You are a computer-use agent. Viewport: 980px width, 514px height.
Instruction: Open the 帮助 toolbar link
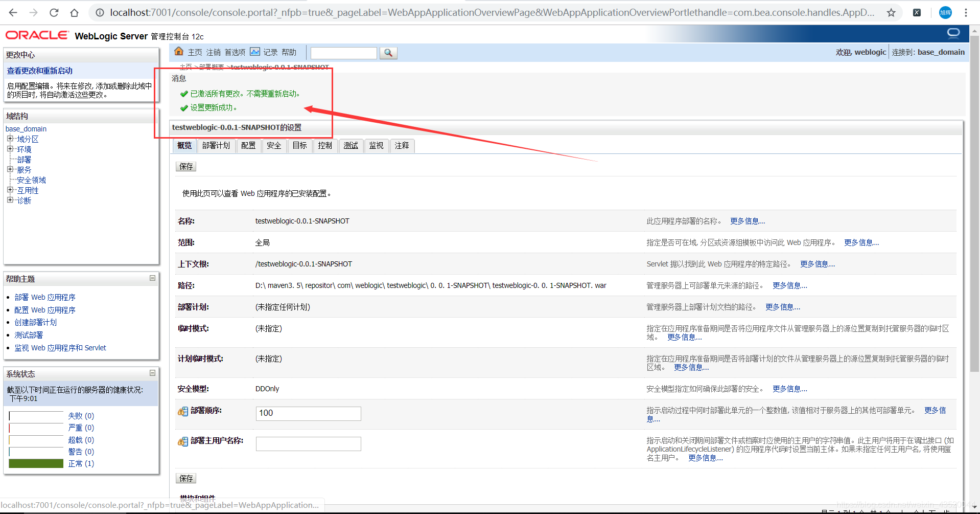pos(289,52)
